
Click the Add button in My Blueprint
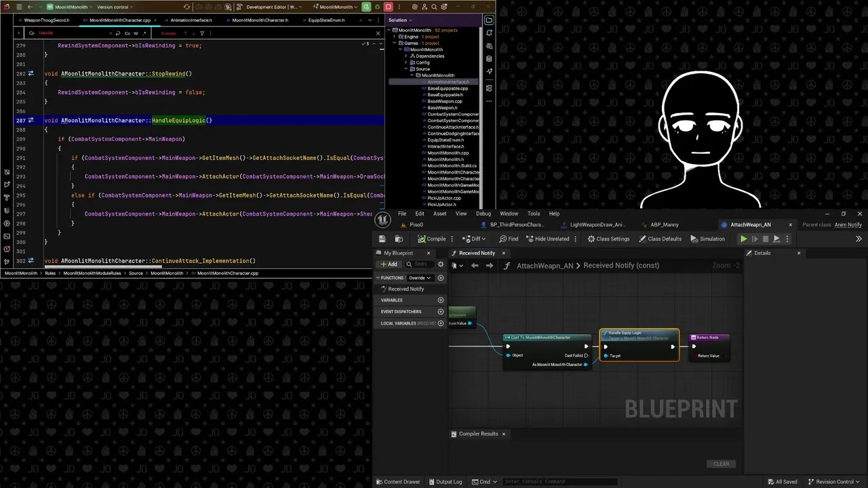[389, 264]
